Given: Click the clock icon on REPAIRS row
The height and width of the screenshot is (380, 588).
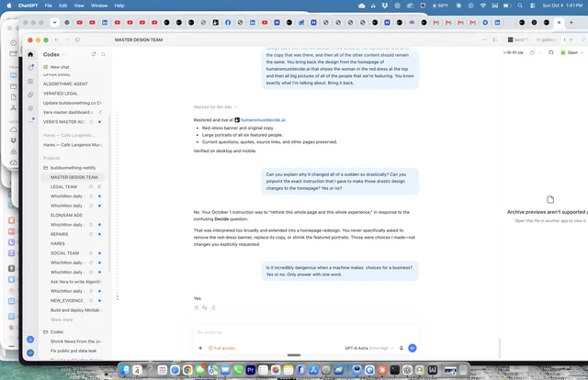Looking at the screenshot, I should [x=91, y=234].
